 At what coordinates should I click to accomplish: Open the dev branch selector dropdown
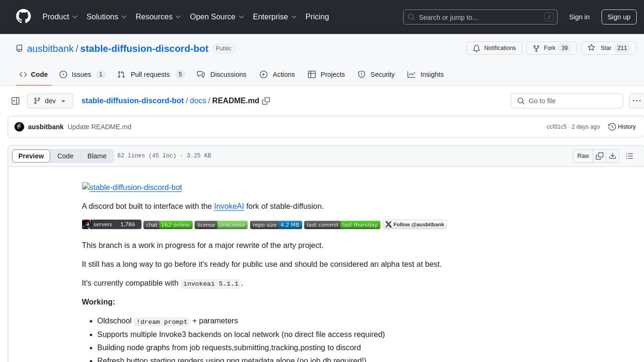click(x=50, y=101)
